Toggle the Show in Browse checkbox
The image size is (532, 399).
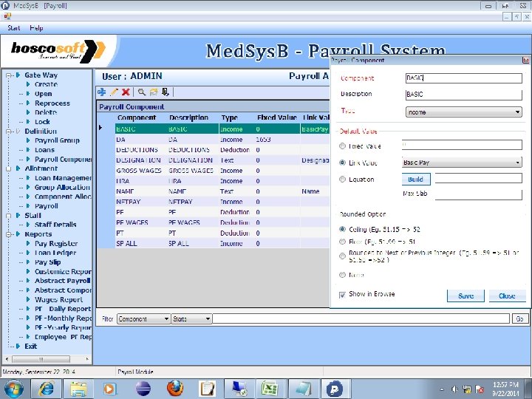pos(342,295)
